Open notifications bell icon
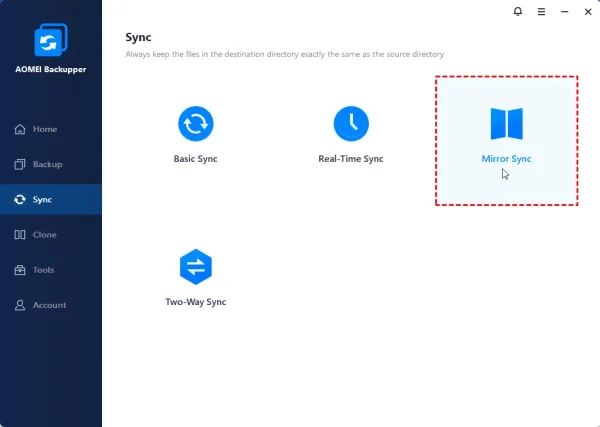Screen dimensions: 600x427 tap(518, 11)
